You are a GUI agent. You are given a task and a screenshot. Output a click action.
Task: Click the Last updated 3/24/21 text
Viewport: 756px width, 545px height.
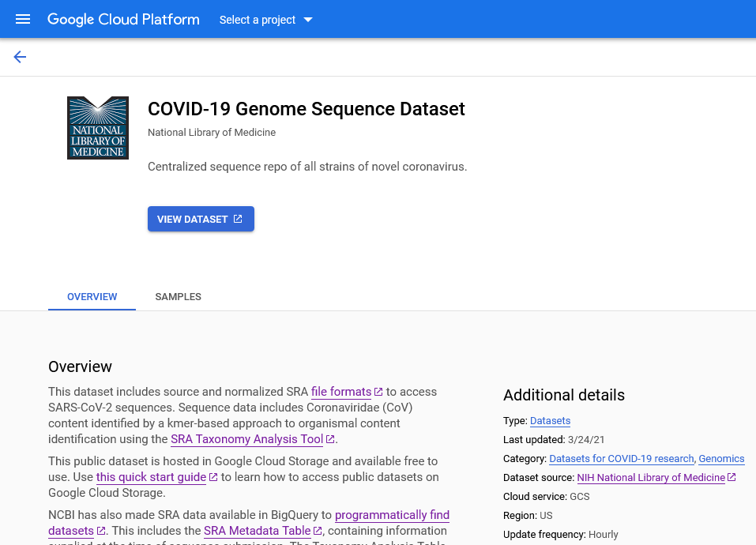coord(554,439)
